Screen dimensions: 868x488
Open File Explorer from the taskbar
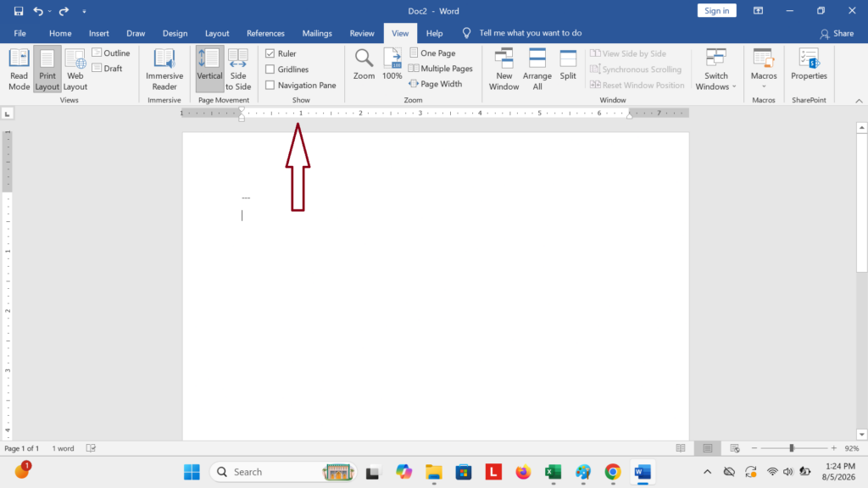433,472
